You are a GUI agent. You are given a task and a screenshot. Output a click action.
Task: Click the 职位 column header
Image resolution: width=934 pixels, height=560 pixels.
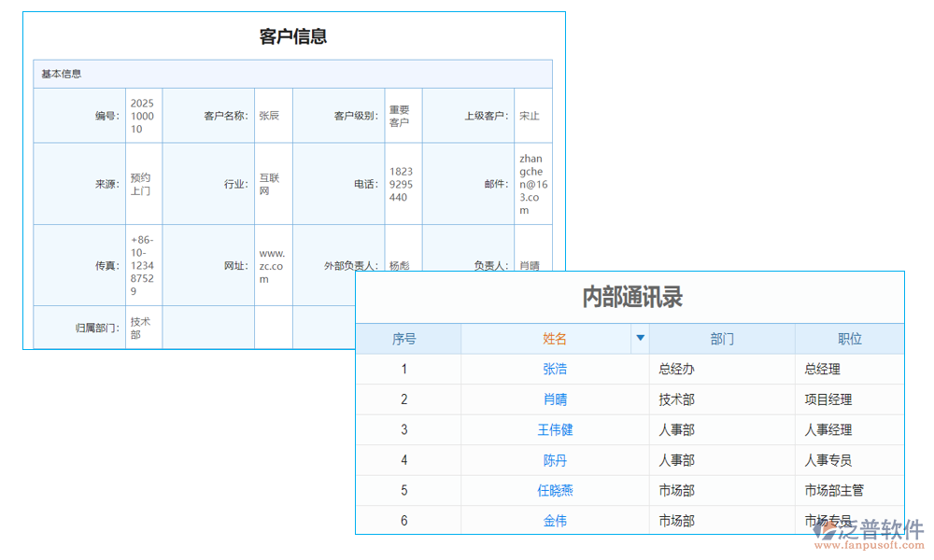tap(848, 338)
